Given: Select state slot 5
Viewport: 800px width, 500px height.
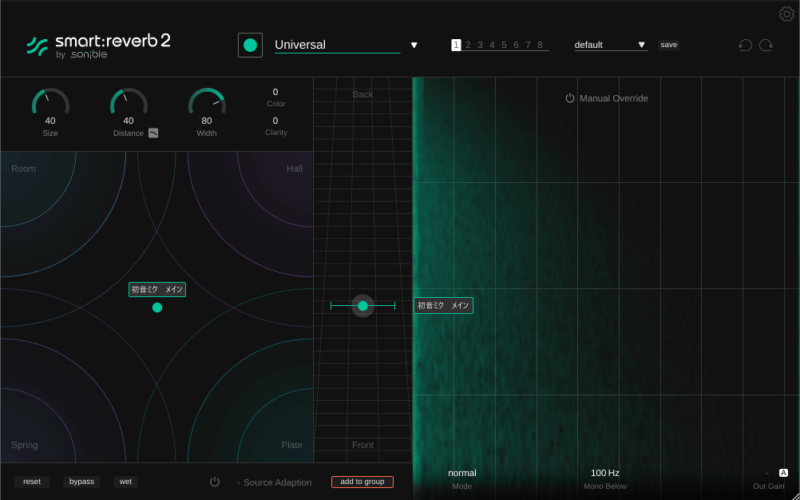Looking at the screenshot, I should click(504, 45).
